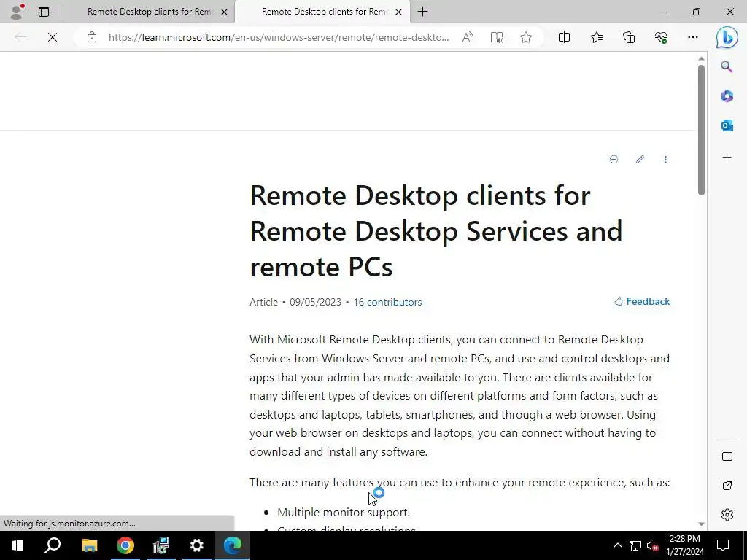This screenshot has width=747, height=560.
Task: Open Browser essentials heart icon
Action: click(661, 37)
